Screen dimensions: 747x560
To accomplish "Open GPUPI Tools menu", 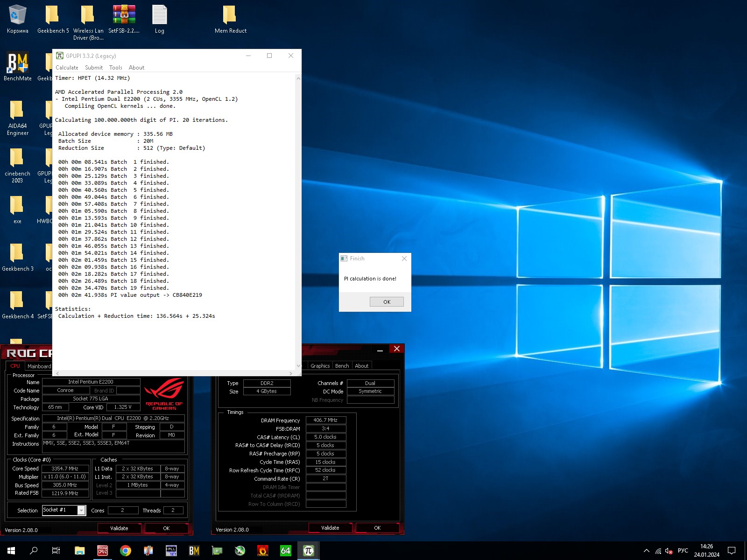I will [116, 68].
